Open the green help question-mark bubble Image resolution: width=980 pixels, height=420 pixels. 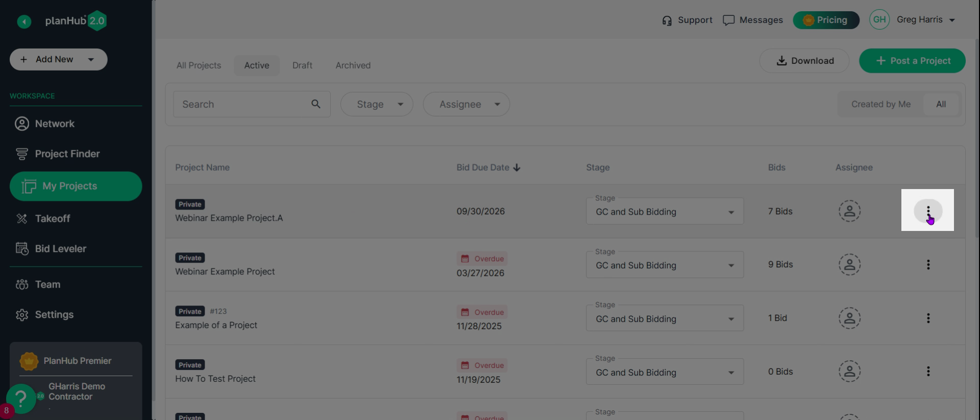pos(21,399)
